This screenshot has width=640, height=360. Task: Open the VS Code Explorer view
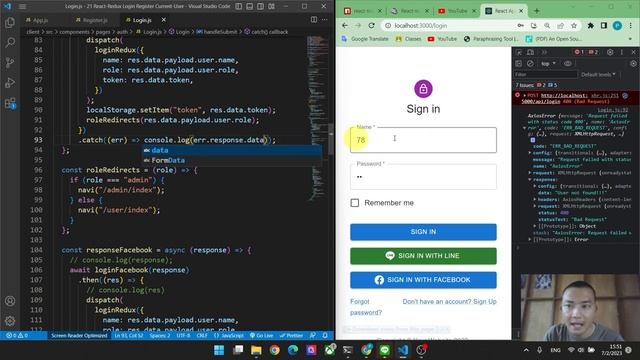(x=10, y=22)
